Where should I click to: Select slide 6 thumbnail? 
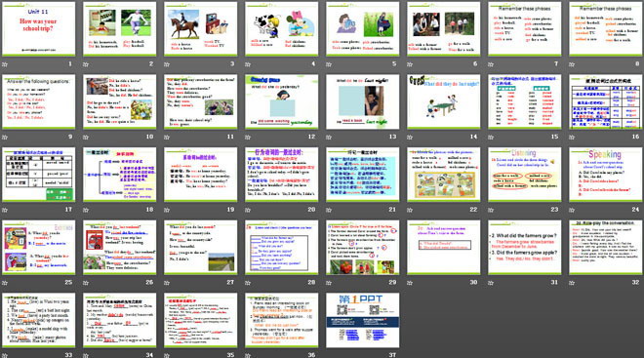444,28
